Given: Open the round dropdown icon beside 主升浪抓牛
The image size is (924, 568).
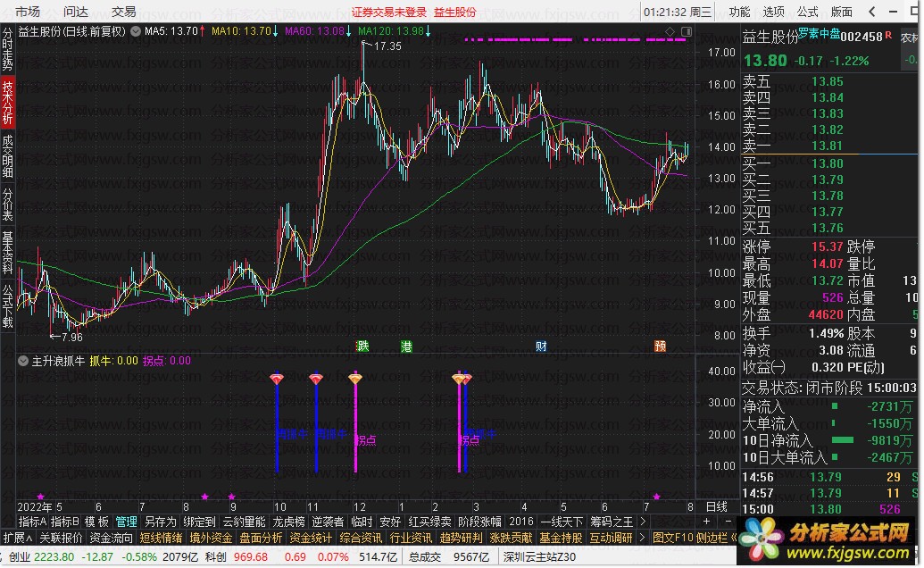Looking at the screenshot, I should click(23, 361).
